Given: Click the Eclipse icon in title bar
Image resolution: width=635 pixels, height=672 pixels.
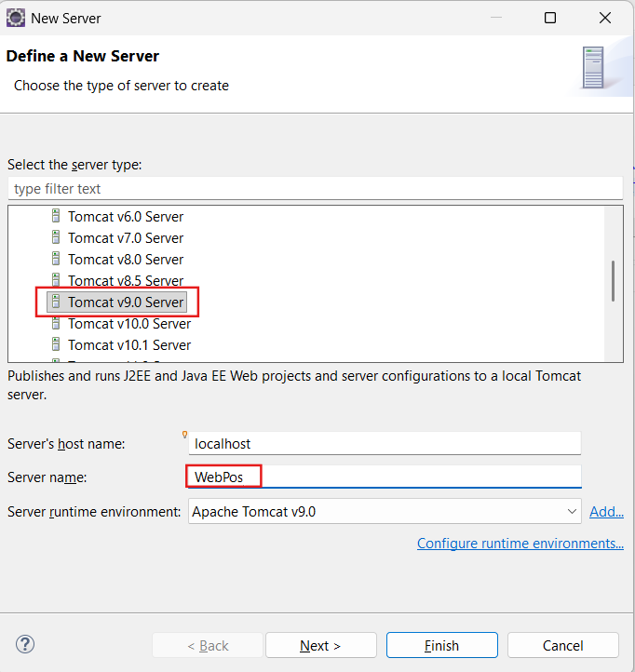Looking at the screenshot, I should 16,18.
